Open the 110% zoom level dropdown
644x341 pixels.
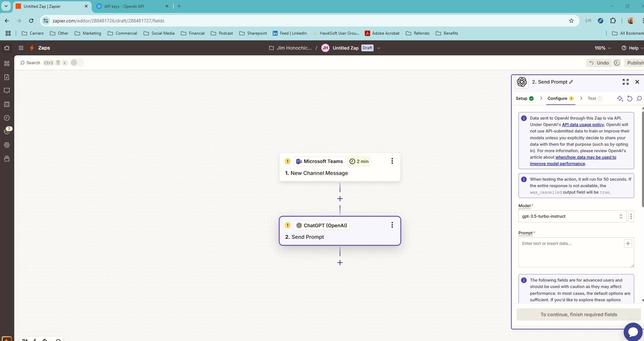(x=603, y=48)
